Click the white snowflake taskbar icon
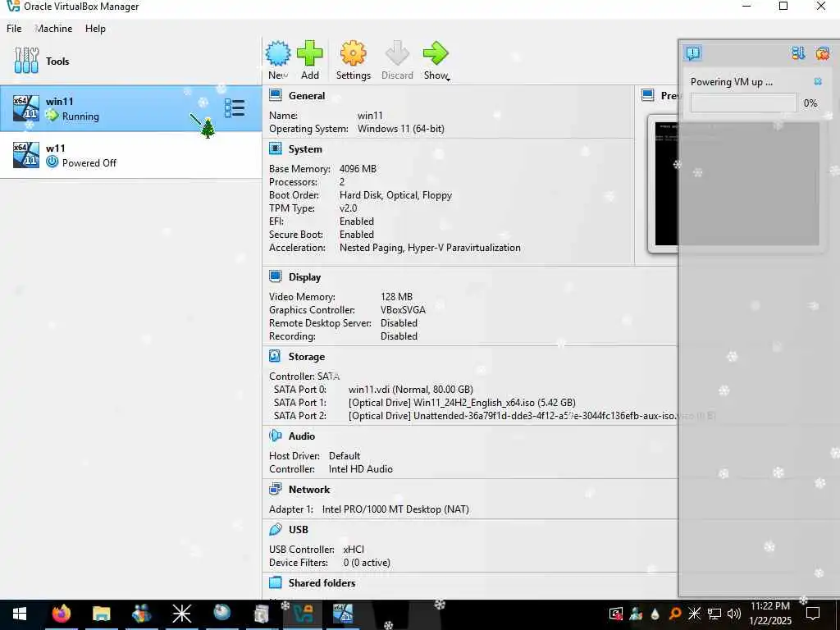 tap(181, 614)
